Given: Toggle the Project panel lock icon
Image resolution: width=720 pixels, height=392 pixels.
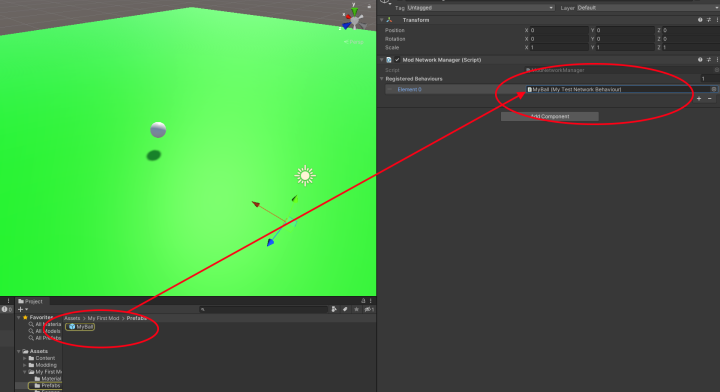Looking at the screenshot, I should pyautogui.click(x=363, y=301).
